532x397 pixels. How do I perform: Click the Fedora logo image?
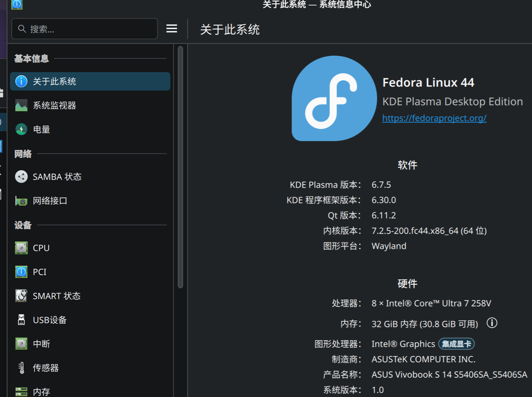[334, 98]
